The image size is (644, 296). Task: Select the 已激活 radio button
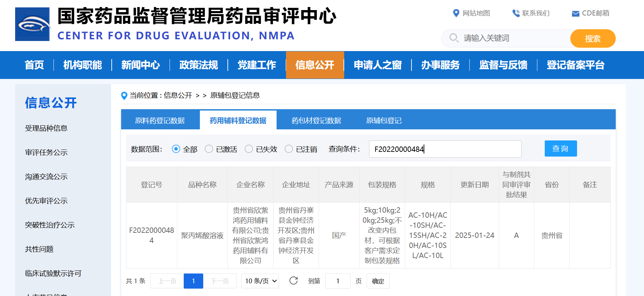point(209,149)
